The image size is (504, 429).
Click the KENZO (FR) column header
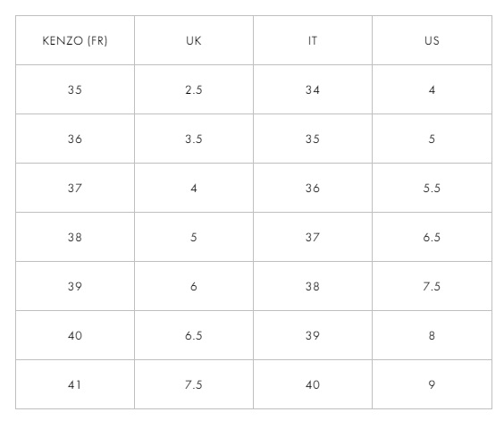[75, 40]
